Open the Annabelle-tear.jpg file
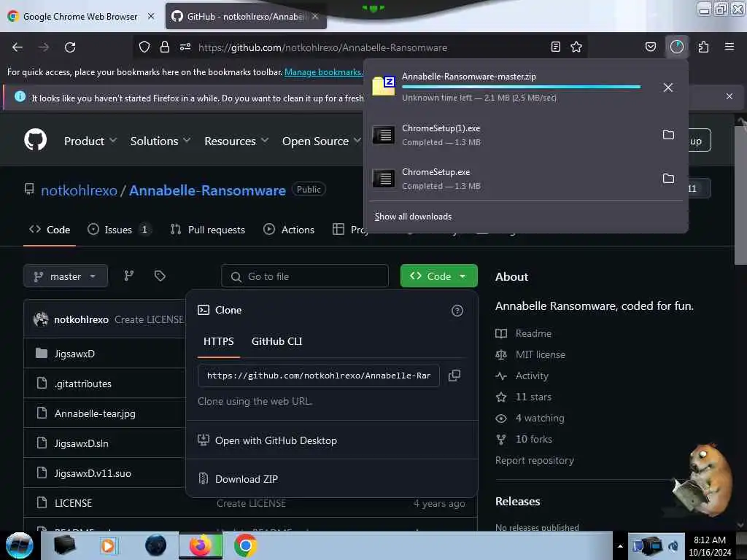This screenshot has height=560, width=747. tap(95, 413)
